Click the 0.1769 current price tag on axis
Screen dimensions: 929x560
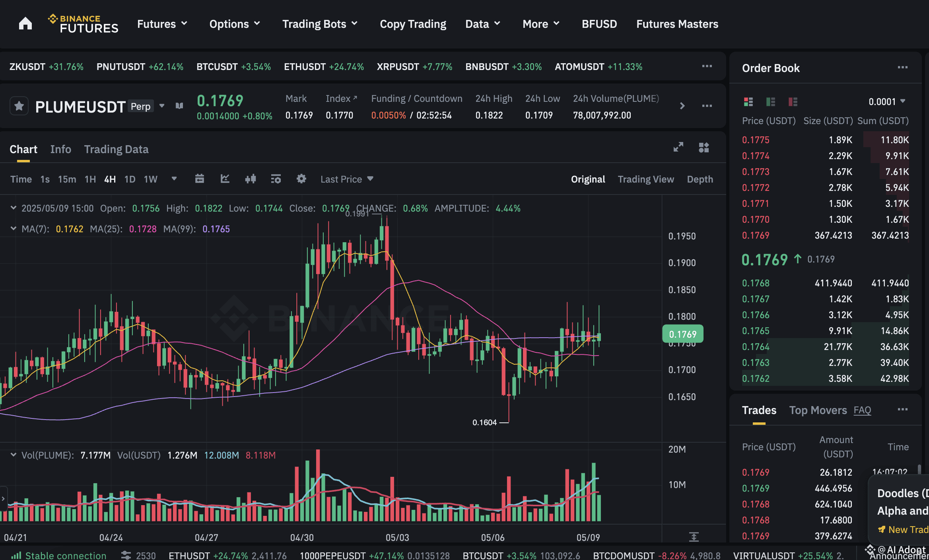[682, 334]
